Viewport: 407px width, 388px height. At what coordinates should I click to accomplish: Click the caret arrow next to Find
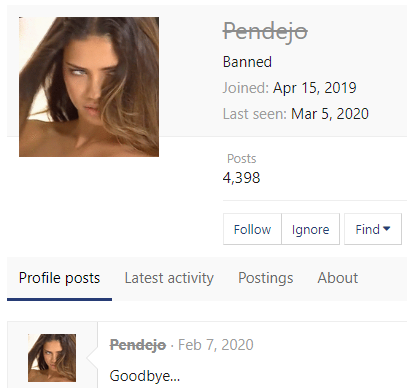[387, 229]
